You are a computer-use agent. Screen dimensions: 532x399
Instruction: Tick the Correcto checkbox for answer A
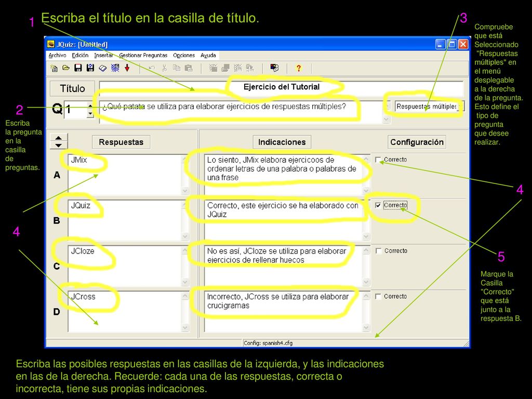point(378,159)
